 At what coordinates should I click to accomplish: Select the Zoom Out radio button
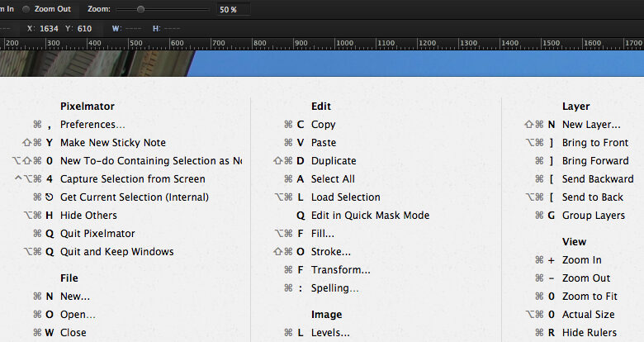26,9
